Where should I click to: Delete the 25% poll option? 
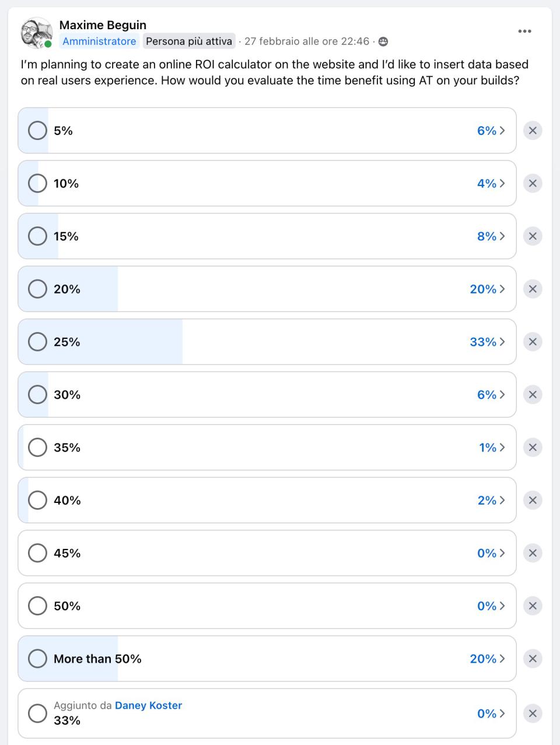(532, 342)
